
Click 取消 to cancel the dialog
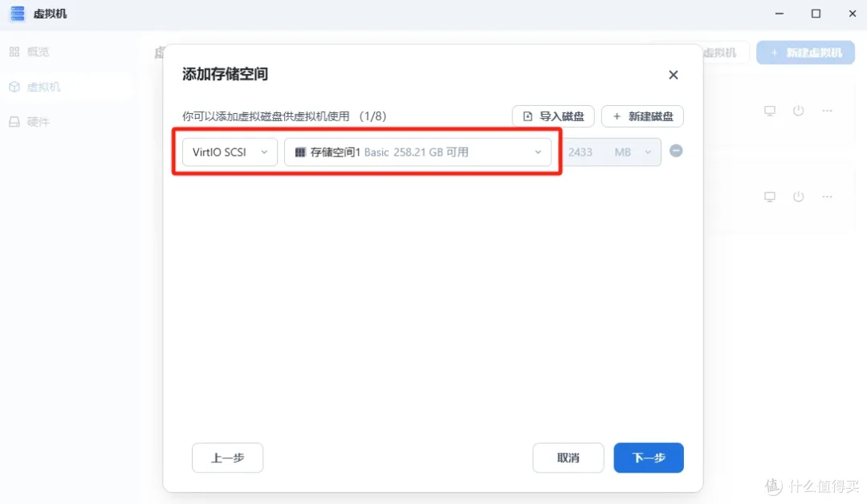(x=568, y=458)
